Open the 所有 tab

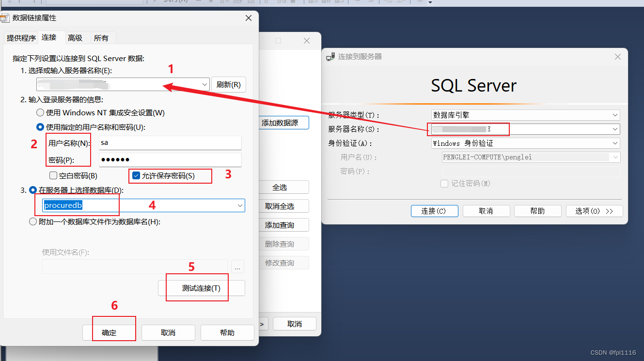tap(101, 38)
